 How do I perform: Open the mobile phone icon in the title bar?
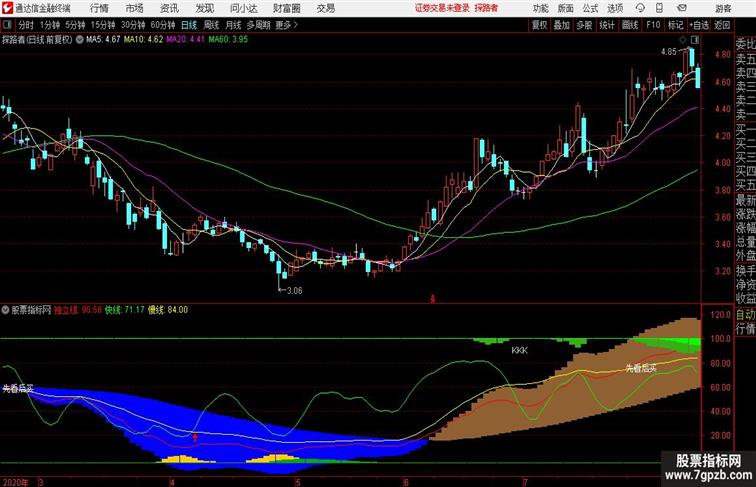click(659, 8)
